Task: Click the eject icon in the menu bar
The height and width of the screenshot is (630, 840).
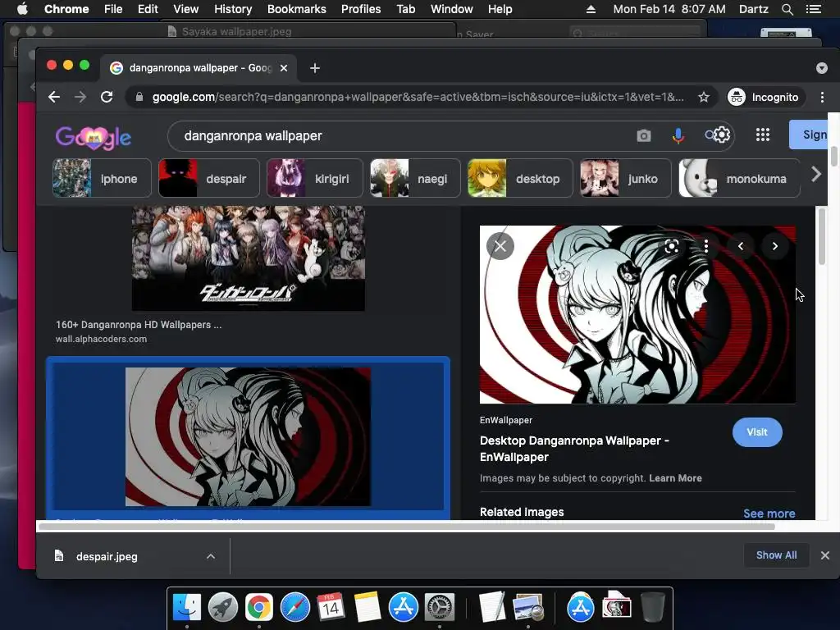Action: [x=591, y=9]
